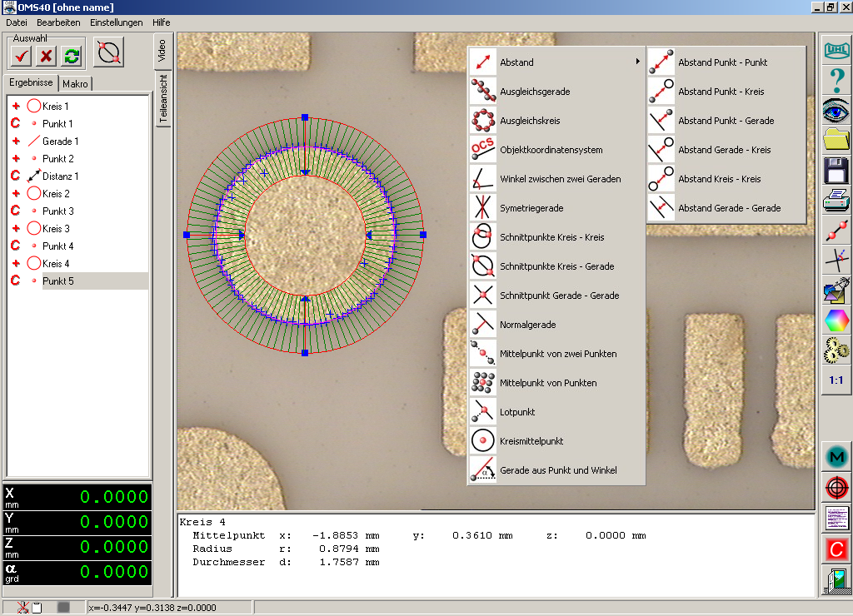The image size is (853, 616).
Task: Click the gears settings icon
Action: coord(836,350)
